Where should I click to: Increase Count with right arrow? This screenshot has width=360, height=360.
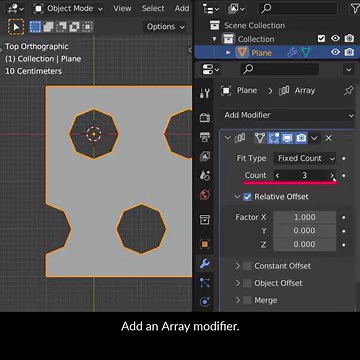tap(332, 175)
